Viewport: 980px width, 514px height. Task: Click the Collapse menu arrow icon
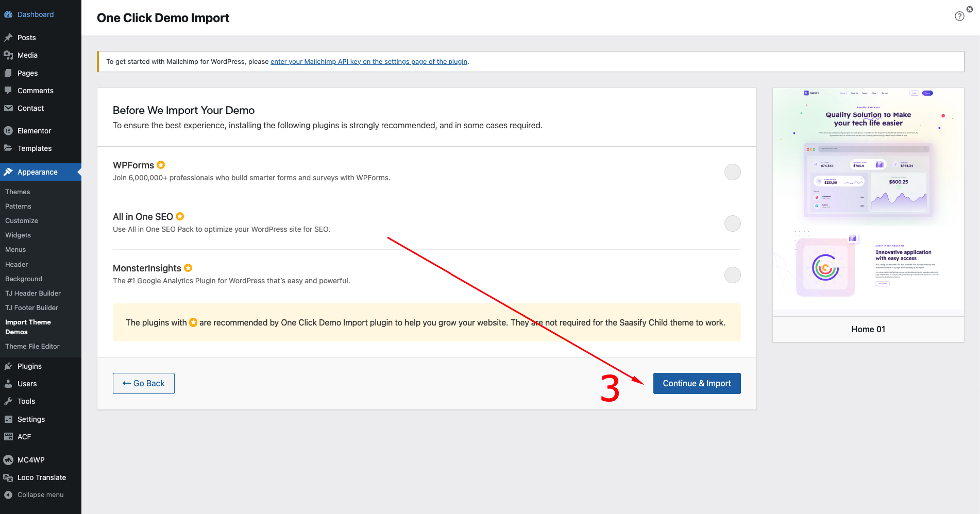(8, 495)
